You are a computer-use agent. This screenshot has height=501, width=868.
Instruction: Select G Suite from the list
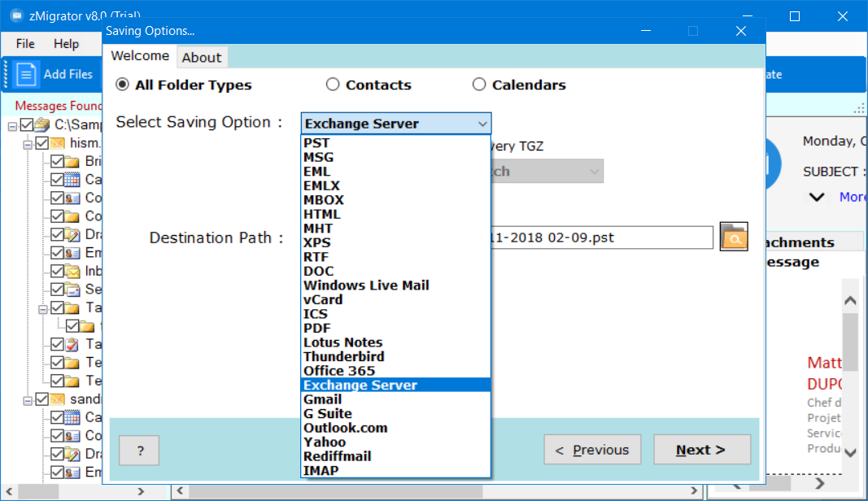coord(396,413)
